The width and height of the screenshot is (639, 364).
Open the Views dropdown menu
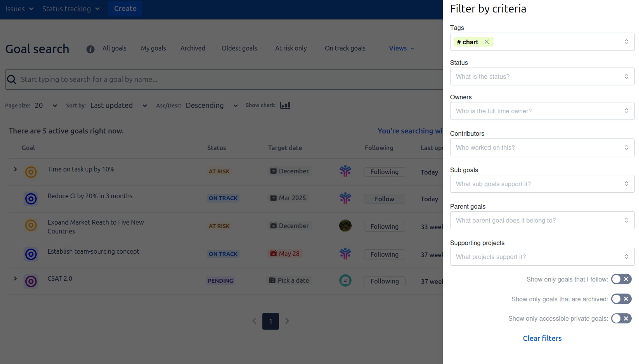tap(401, 48)
